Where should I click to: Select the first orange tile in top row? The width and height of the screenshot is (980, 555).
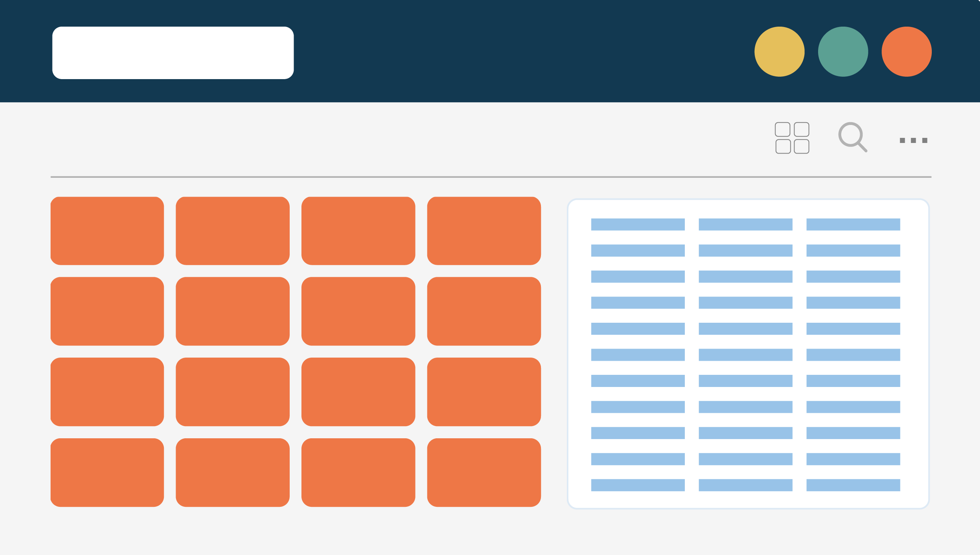tap(107, 231)
